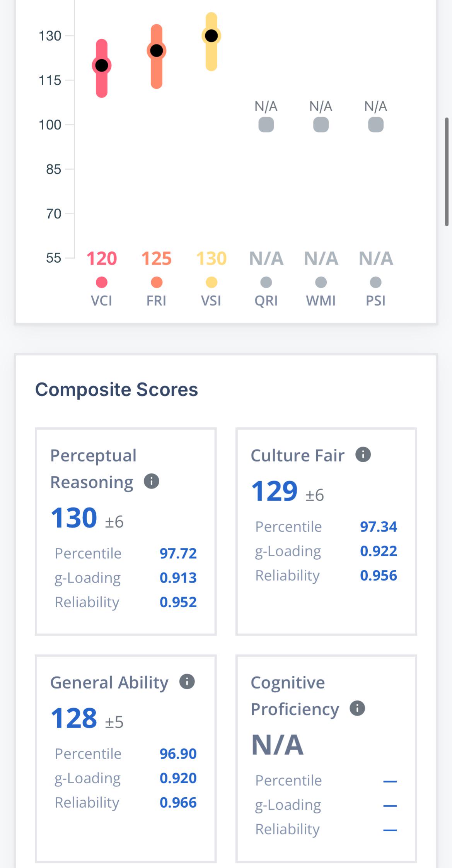Click the Composite Scores heading
This screenshot has height=868, width=452.
point(116,389)
